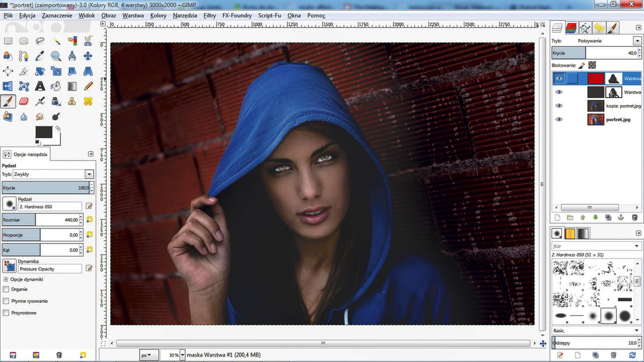Select the Rectangle Select tool

click(x=8, y=41)
